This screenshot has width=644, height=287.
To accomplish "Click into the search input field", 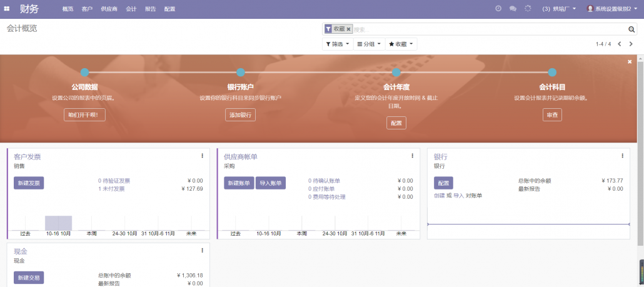I will (x=488, y=29).
